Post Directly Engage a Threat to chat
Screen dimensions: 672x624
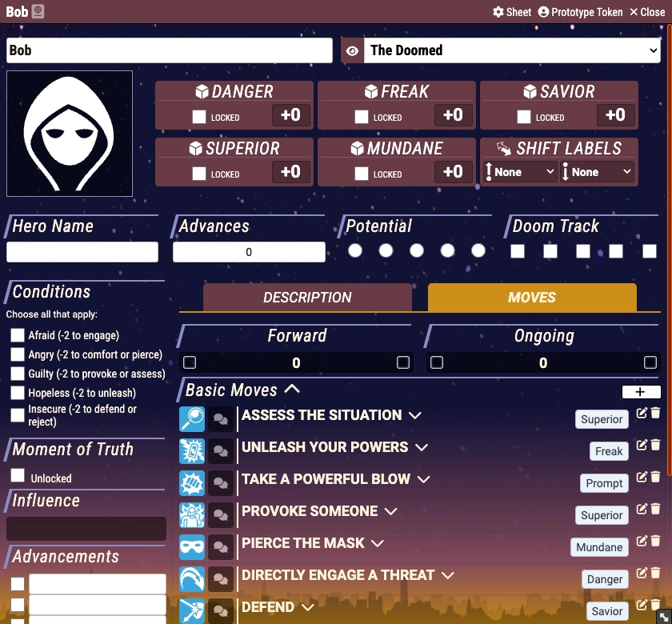click(x=221, y=579)
